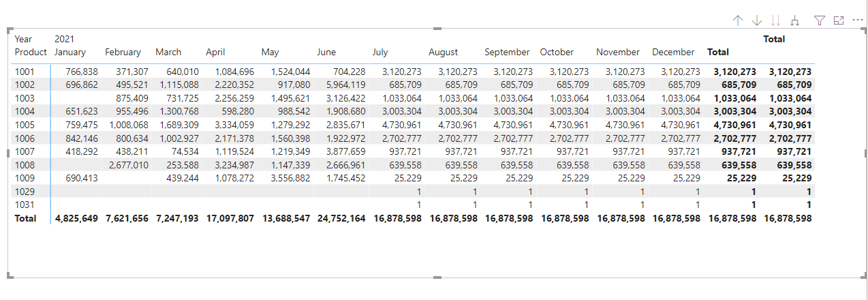Select cell value 2,256,259
The width and height of the screenshot is (868, 300).
click(234, 98)
